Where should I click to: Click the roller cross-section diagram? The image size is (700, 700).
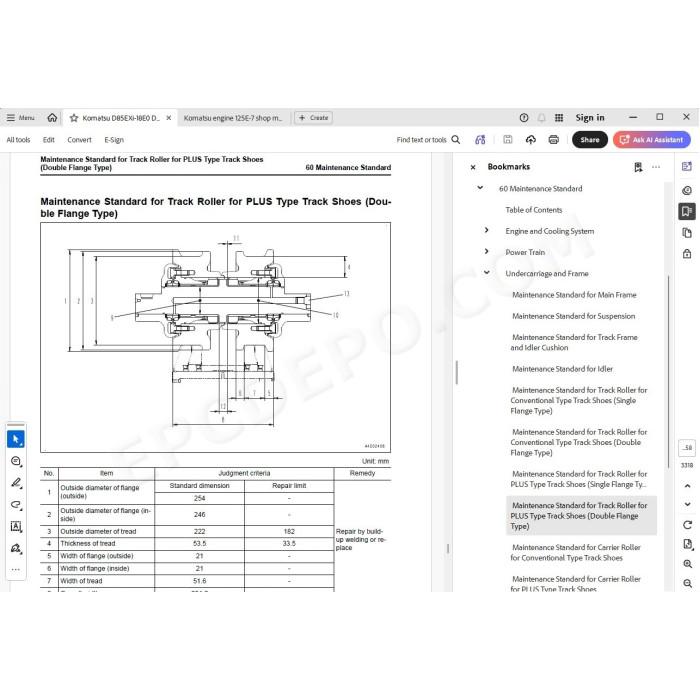coord(215,338)
